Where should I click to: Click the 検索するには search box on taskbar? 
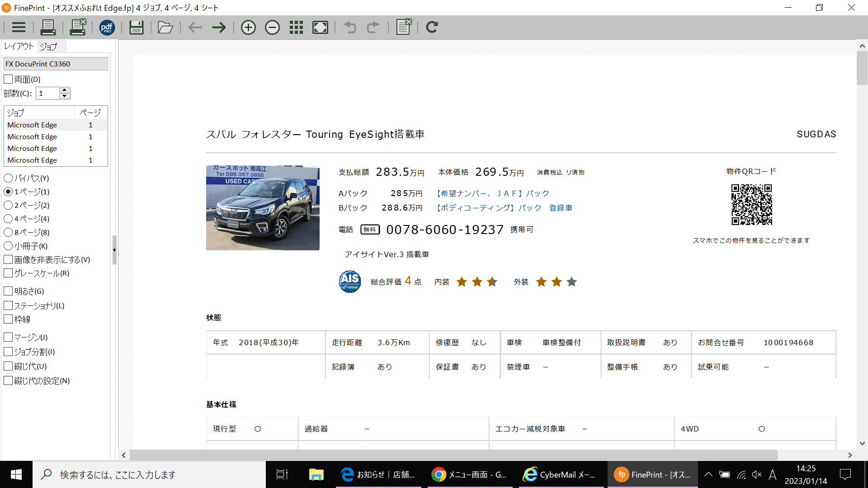tap(149, 474)
